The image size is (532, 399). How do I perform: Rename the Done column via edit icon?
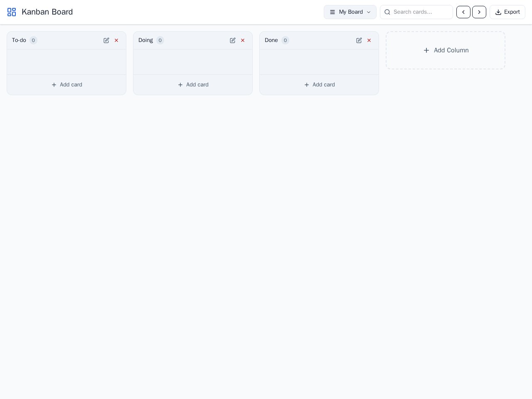[x=359, y=40]
